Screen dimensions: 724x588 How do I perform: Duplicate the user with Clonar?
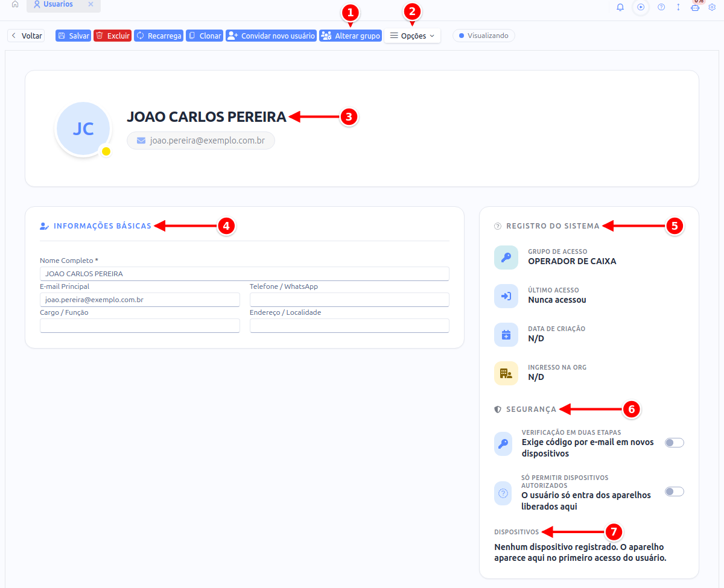(205, 36)
